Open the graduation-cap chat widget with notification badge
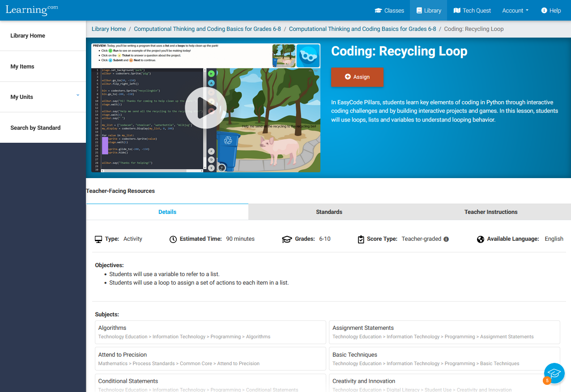 [x=554, y=373]
